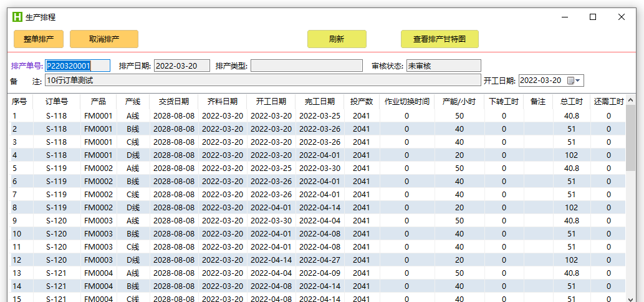Click the vertical scrollbar thumb
Image resolution: width=644 pixels, height=302 pixels.
point(630,139)
